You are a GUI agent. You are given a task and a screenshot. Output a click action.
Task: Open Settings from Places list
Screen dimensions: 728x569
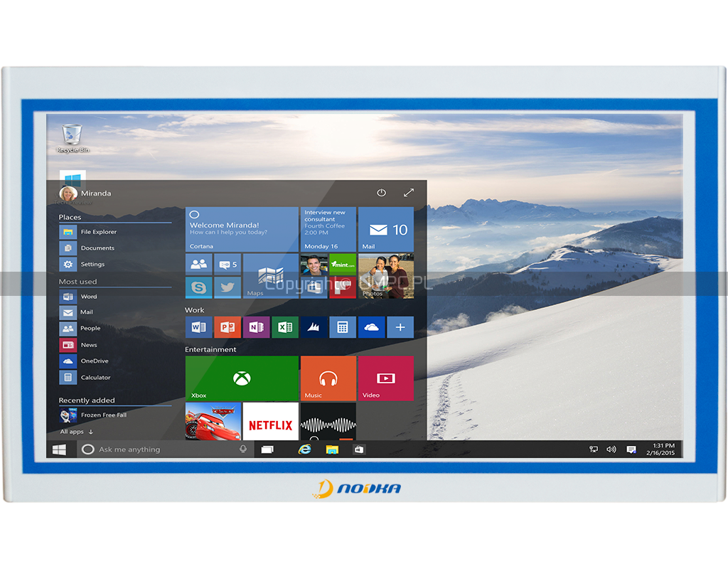82,265
